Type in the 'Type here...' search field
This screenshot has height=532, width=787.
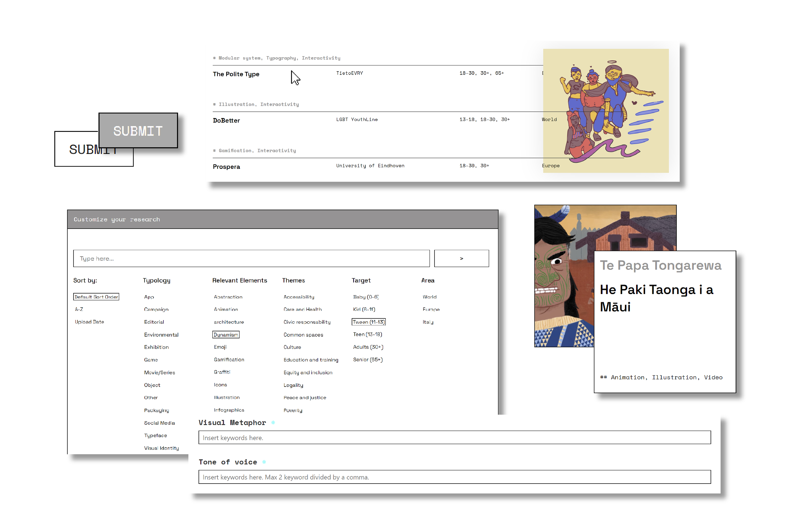tap(251, 258)
